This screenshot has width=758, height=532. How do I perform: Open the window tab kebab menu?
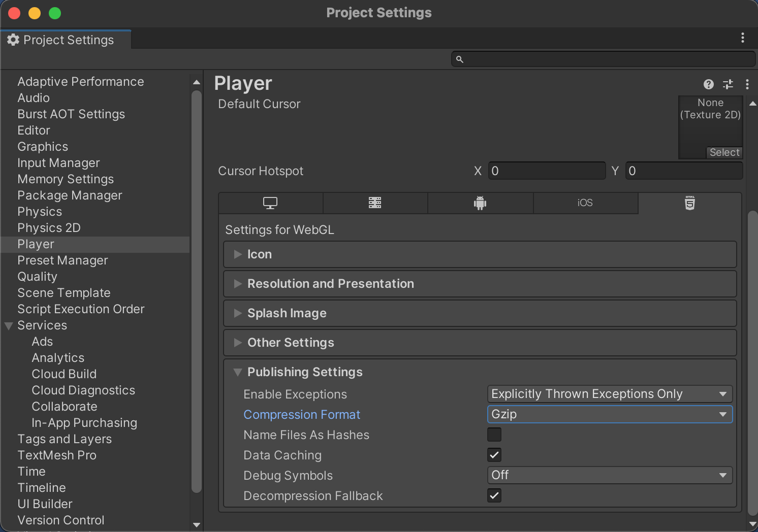click(743, 38)
